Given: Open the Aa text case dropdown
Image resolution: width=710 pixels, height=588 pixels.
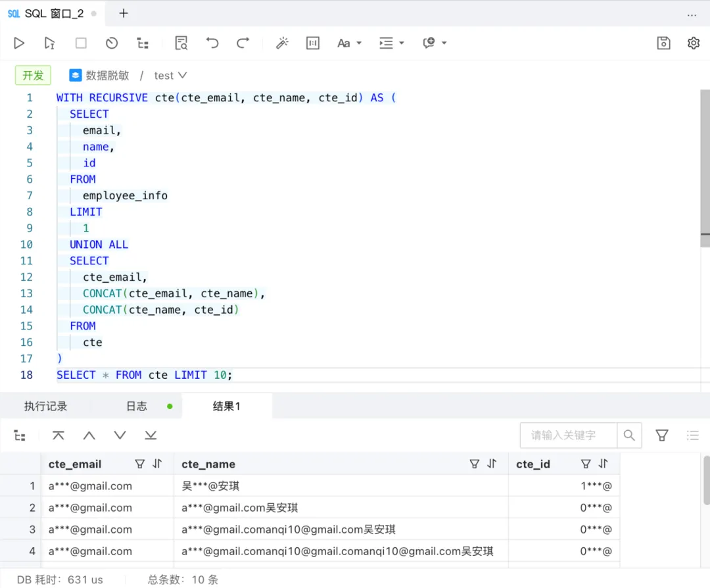Looking at the screenshot, I should (349, 43).
